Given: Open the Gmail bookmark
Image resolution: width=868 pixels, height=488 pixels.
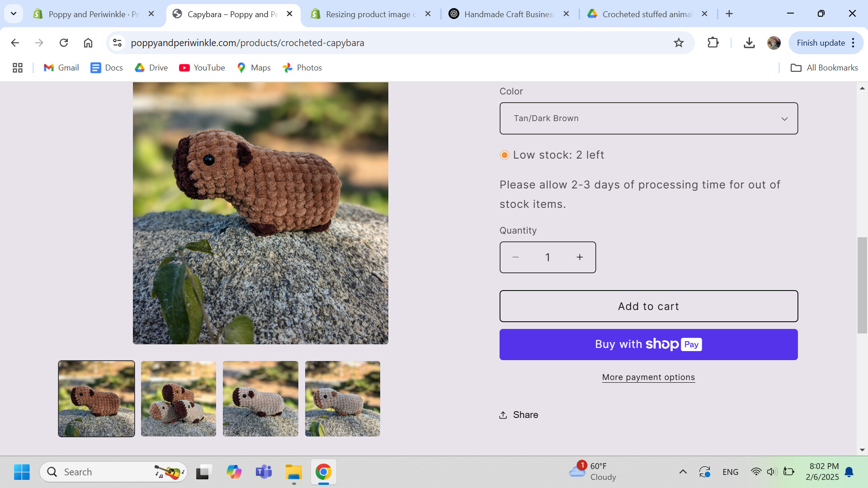Looking at the screenshot, I should (61, 68).
